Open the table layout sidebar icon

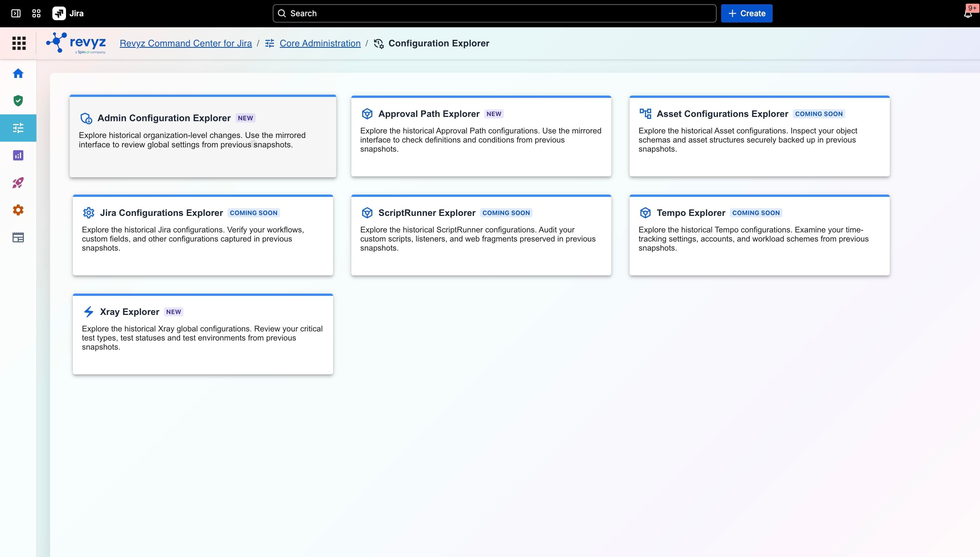(18, 237)
